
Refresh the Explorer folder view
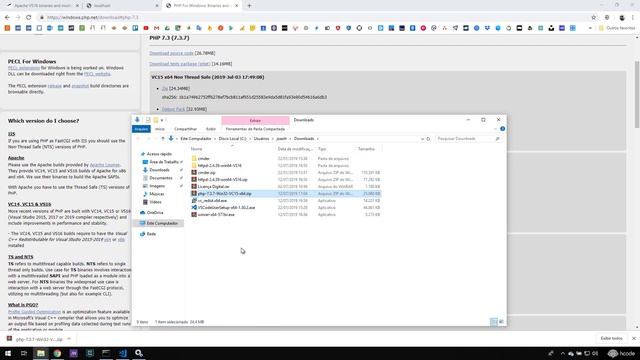(428, 139)
